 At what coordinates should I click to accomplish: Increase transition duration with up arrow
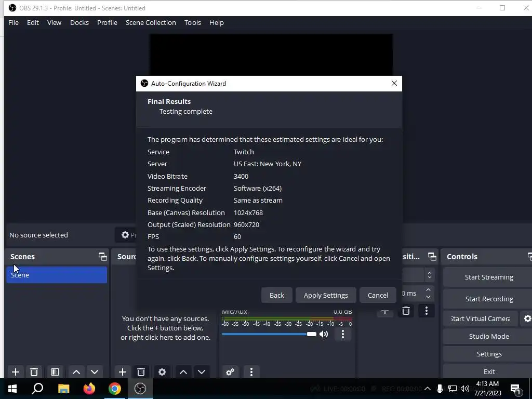[428, 290]
